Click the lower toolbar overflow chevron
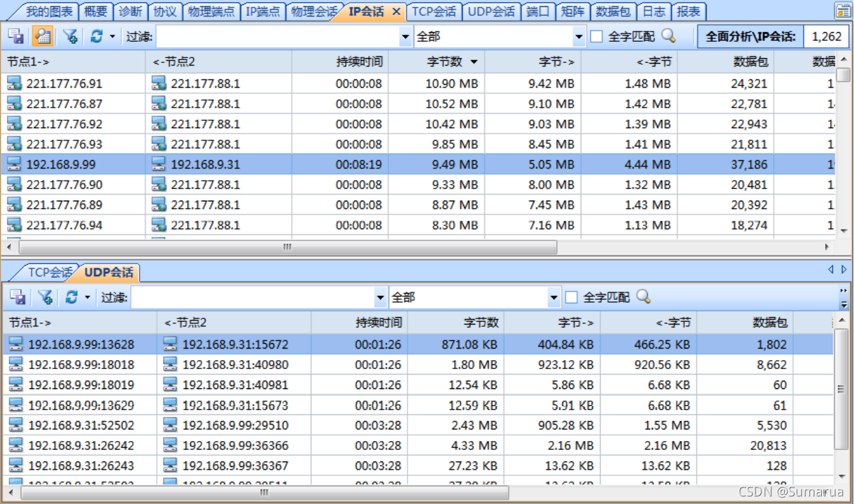854x504 pixels. [x=844, y=297]
